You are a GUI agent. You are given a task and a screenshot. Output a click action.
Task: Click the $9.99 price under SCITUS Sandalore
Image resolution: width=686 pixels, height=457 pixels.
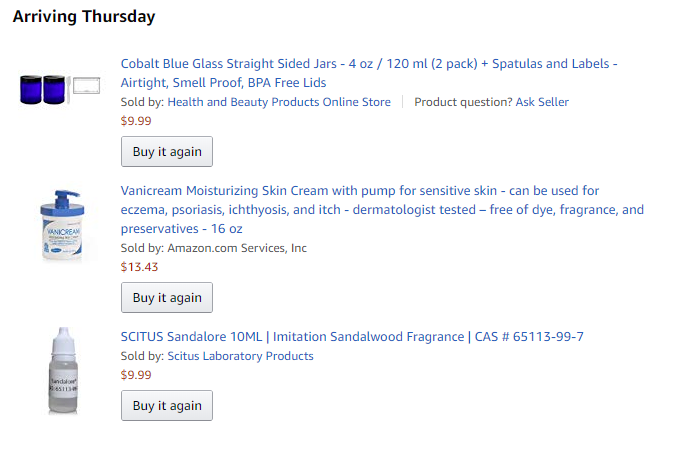point(136,375)
